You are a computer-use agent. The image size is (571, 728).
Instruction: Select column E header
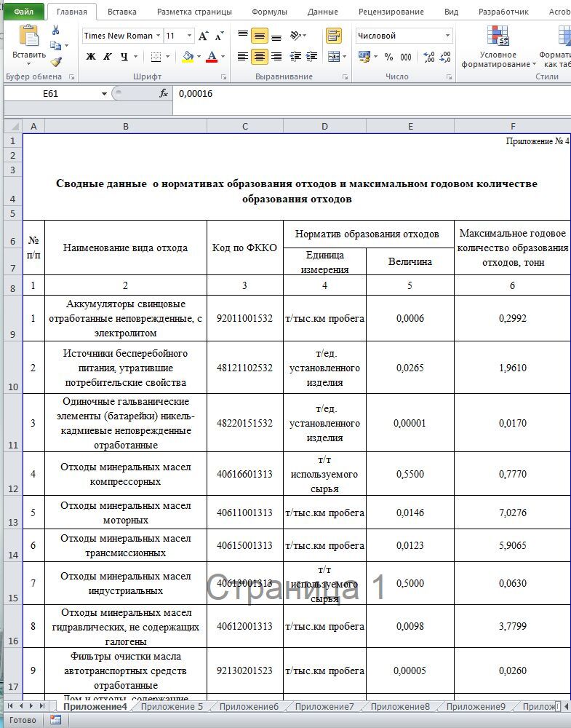click(x=410, y=126)
